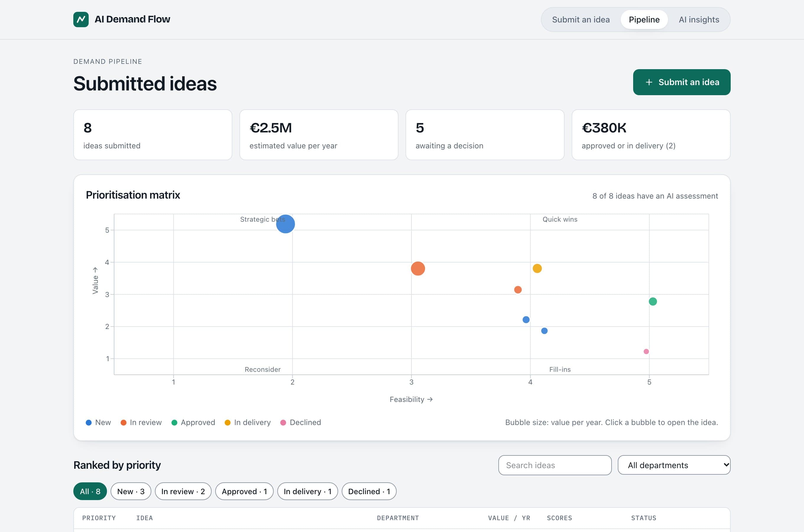Click the pink Declined bubble
The height and width of the screenshot is (532, 804).
click(x=646, y=351)
